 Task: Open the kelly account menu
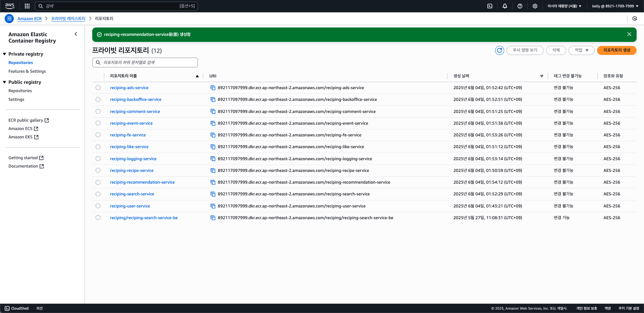click(x=615, y=6)
